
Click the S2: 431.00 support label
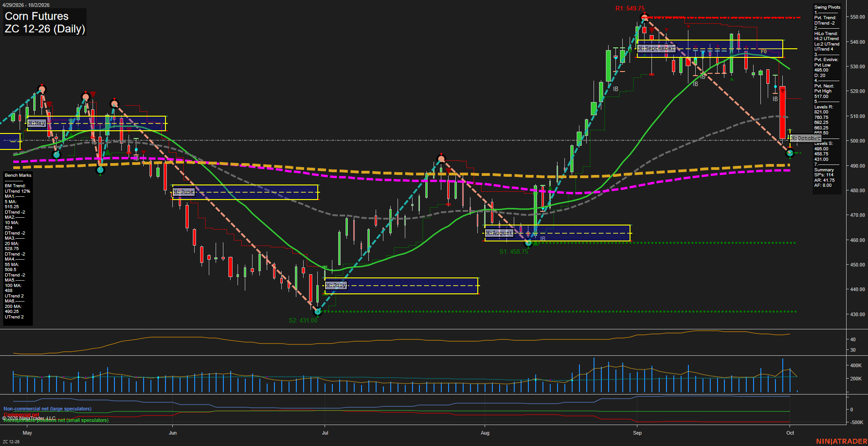tap(303, 320)
